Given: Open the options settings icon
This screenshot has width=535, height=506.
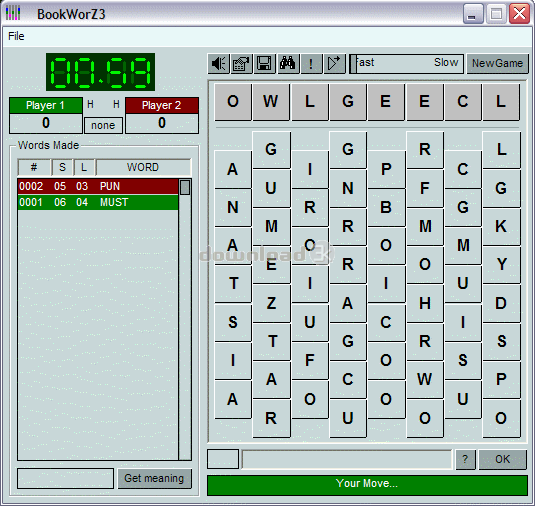Looking at the screenshot, I should (x=242, y=63).
